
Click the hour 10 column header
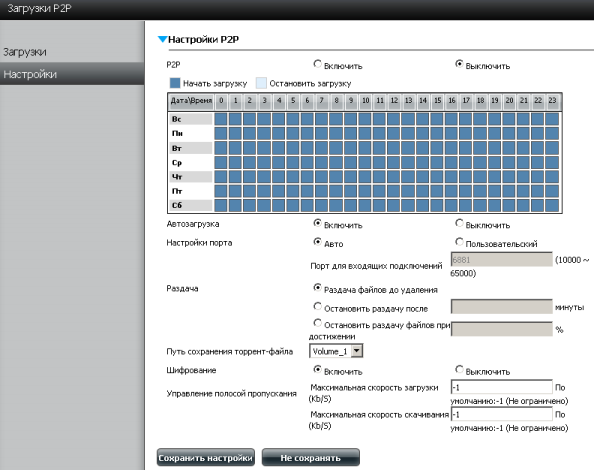pyautogui.click(x=365, y=101)
